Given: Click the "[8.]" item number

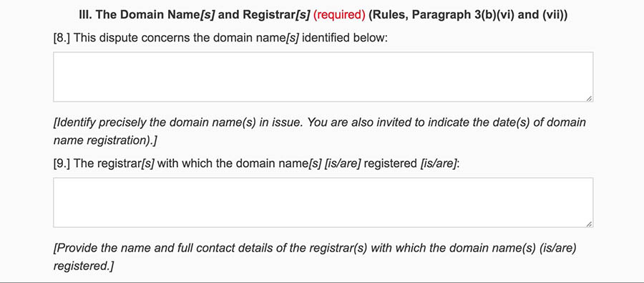Looking at the screenshot, I should [62, 38].
